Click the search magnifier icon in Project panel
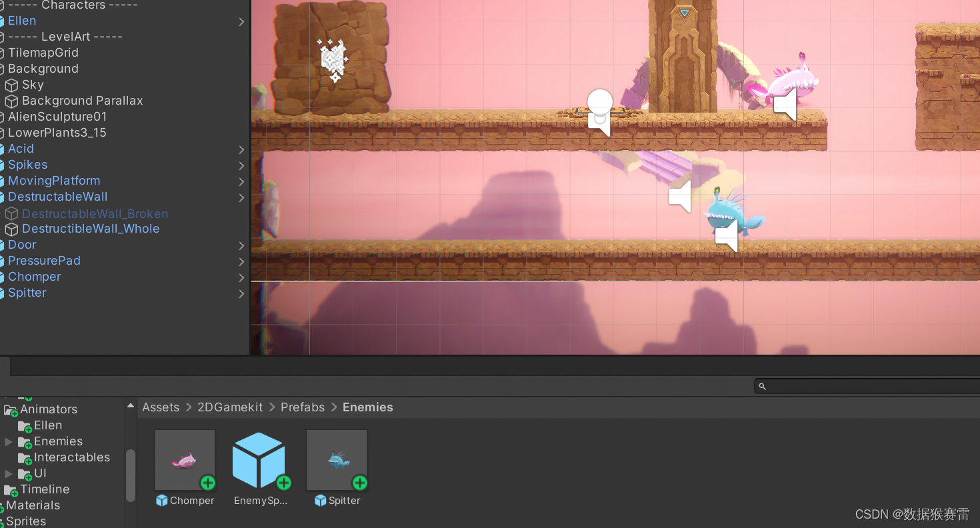Image resolution: width=980 pixels, height=528 pixels. 763,387
